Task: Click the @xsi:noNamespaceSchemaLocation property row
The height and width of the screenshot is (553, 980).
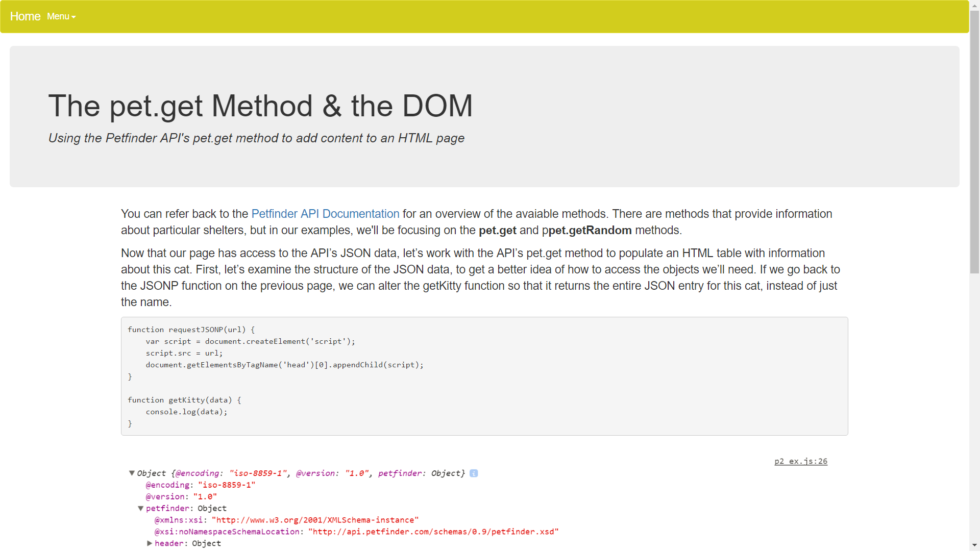Action: [x=356, y=532]
